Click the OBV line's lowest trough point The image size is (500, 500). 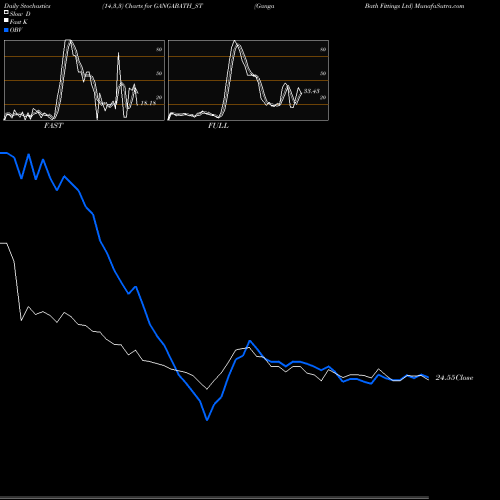click(207, 420)
